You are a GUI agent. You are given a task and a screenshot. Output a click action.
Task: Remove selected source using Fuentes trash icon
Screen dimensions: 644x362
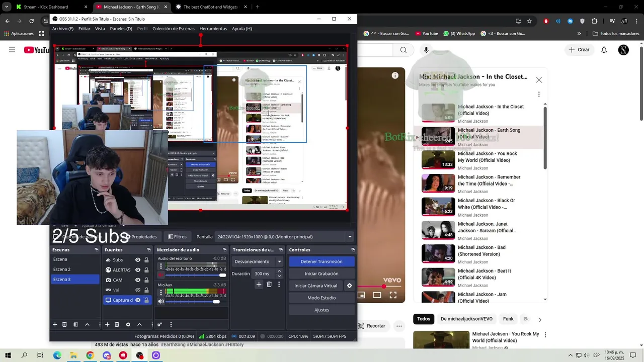coord(117,324)
